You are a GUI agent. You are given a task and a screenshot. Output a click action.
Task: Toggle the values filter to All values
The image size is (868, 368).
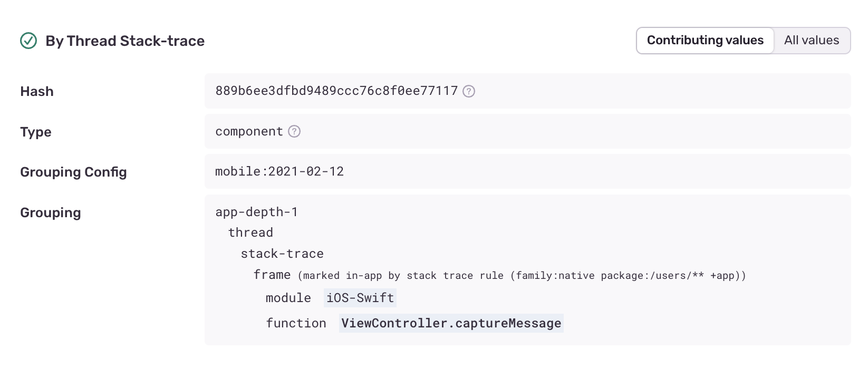point(812,40)
